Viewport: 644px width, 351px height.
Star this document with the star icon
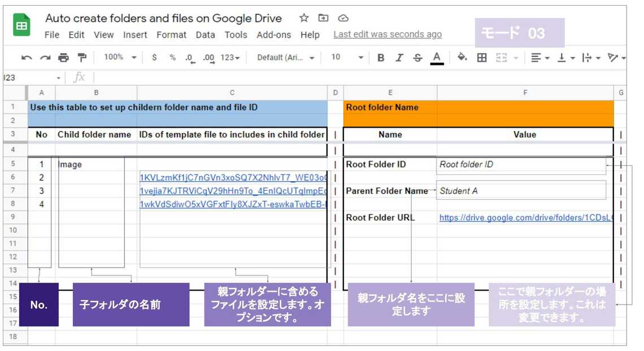304,18
